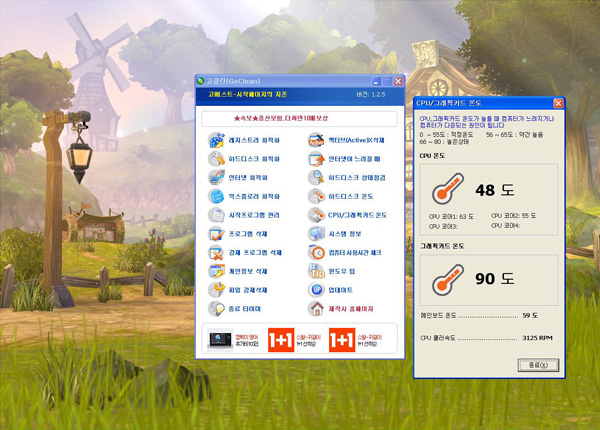Click the 업데이트 UP icon
The image size is (600, 430).
pos(316,290)
